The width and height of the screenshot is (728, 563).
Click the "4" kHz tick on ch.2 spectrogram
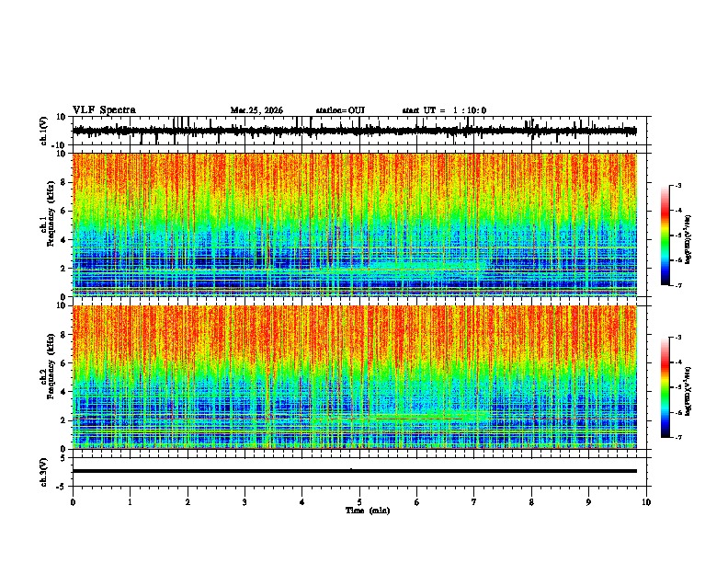[64, 392]
